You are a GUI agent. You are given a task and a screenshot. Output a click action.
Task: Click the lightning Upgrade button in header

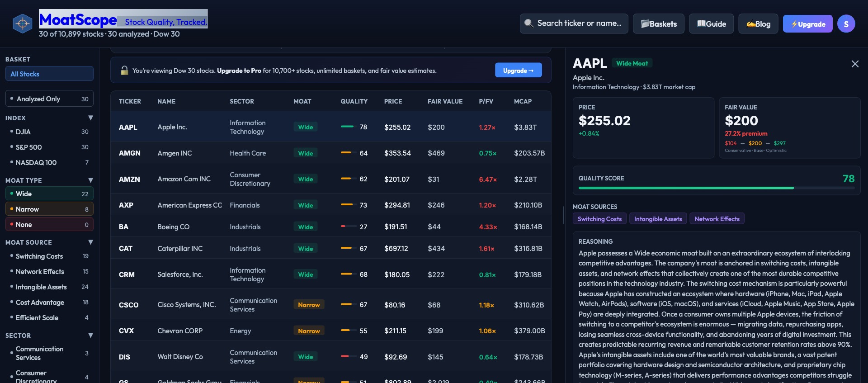point(807,24)
